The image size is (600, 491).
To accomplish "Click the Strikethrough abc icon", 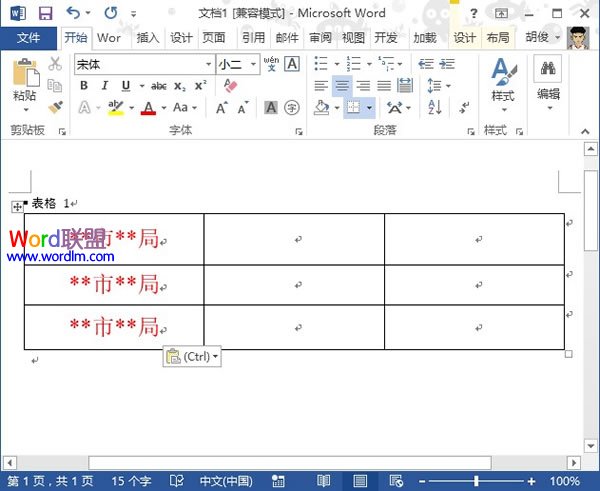I will point(158,86).
